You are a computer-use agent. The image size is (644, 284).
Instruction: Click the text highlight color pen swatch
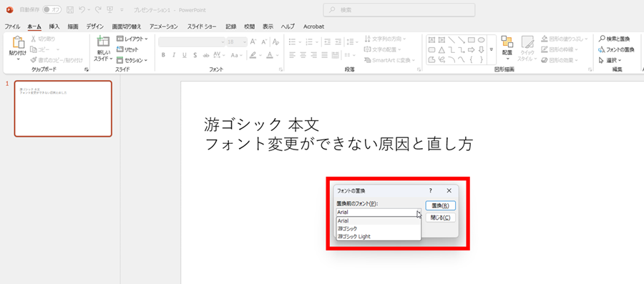(x=253, y=55)
